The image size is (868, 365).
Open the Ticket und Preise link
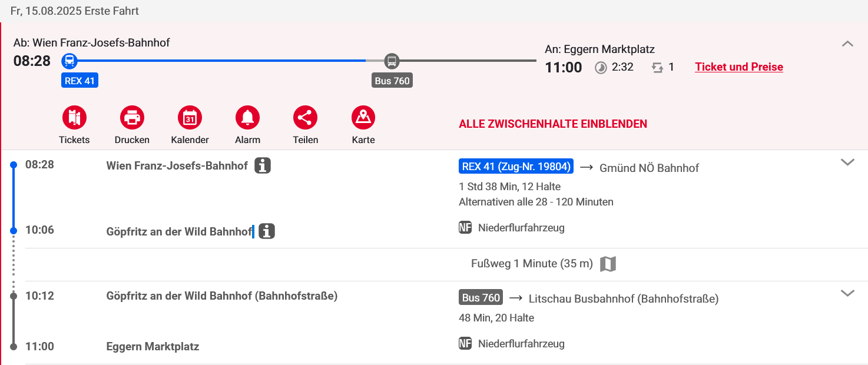[x=738, y=67]
